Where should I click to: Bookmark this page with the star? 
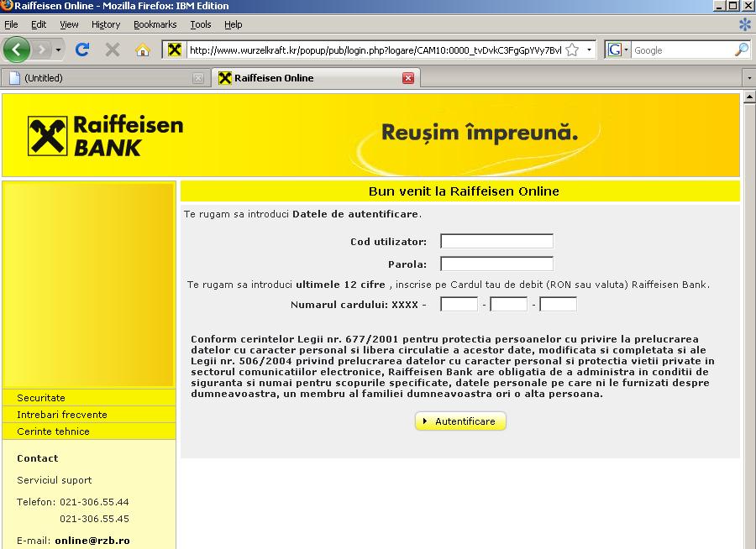(x=572, y=50)
